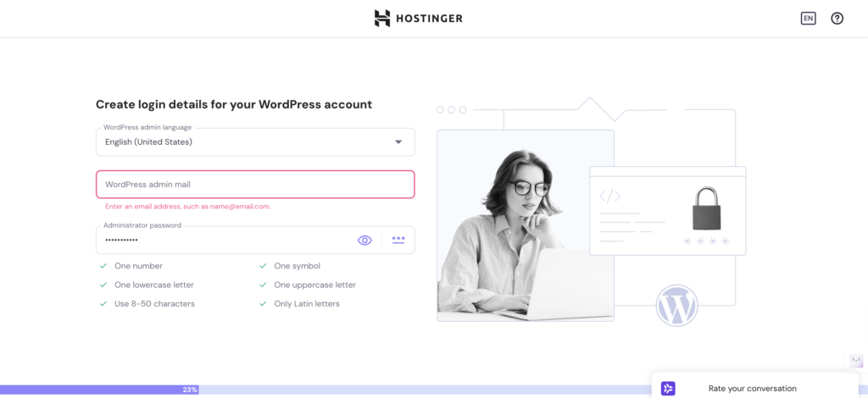Viewport: 868px width, 398px height.
Task: Click the One symbol requirement checkmark
Action: pyautogui.click(x=263, y=266)
